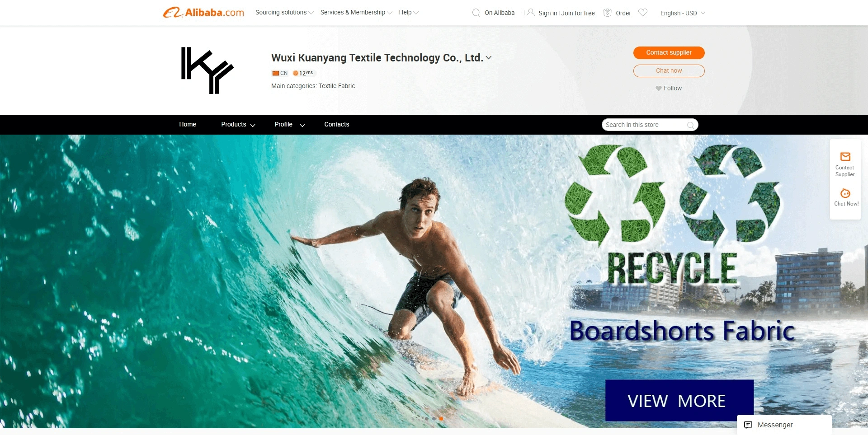Select the first banner carousel dot
The image size is (868, 435).
(x=426, y=418)
